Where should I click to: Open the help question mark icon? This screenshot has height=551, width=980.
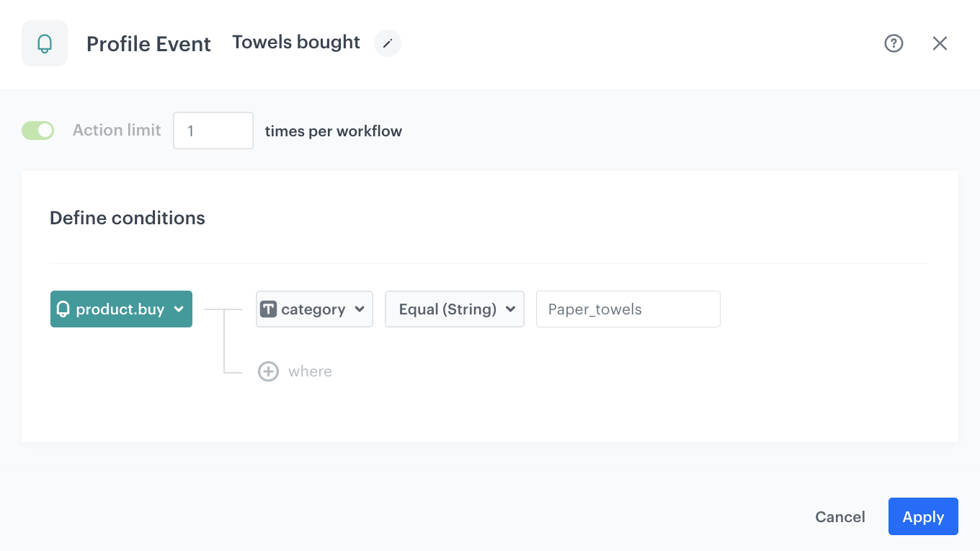pyautogui.click(x=894, y=43)
